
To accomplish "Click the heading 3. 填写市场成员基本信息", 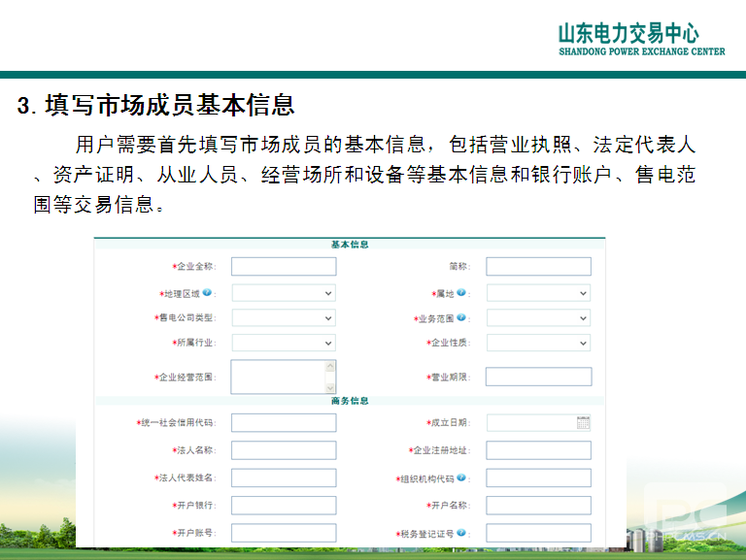I will coord(156,105).
